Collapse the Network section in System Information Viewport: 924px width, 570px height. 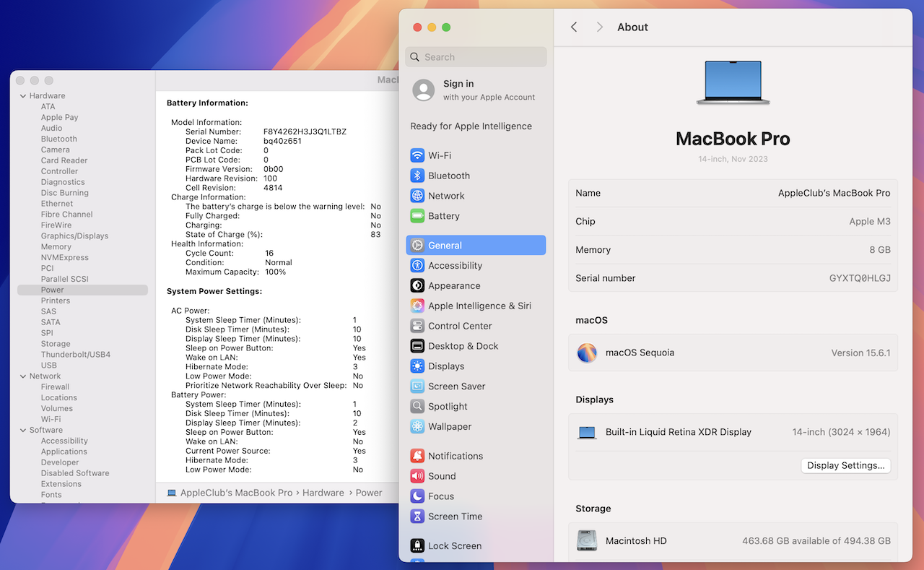(x=23, y=376)
